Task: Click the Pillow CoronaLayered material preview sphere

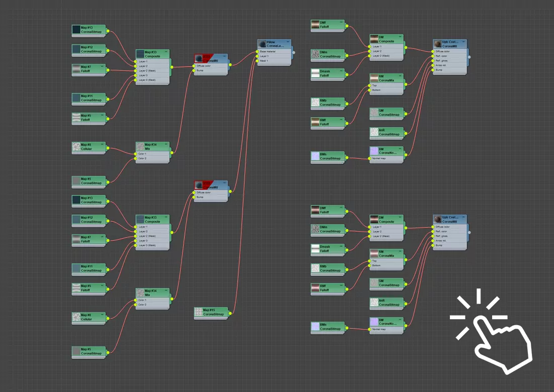Action: coord(262,44)
